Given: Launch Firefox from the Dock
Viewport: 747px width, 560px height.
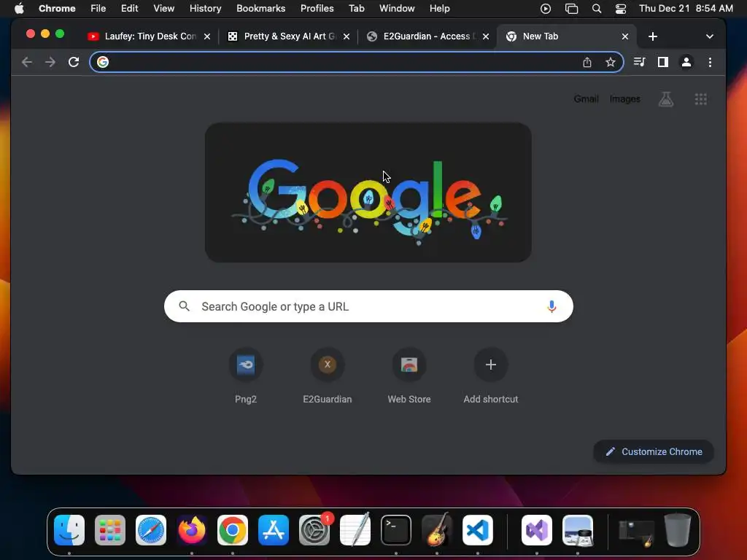Looking at the screenshot, I should [x=192, y=530].
